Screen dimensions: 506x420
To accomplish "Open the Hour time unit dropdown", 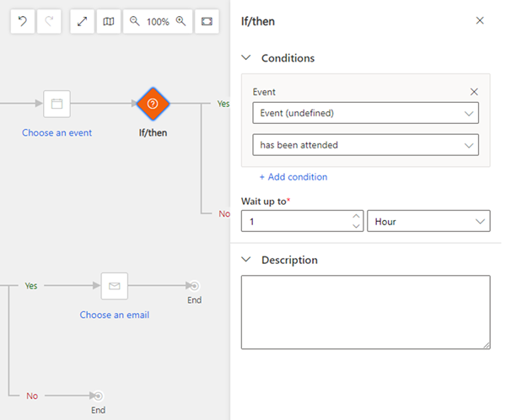I will coord(428,222).
